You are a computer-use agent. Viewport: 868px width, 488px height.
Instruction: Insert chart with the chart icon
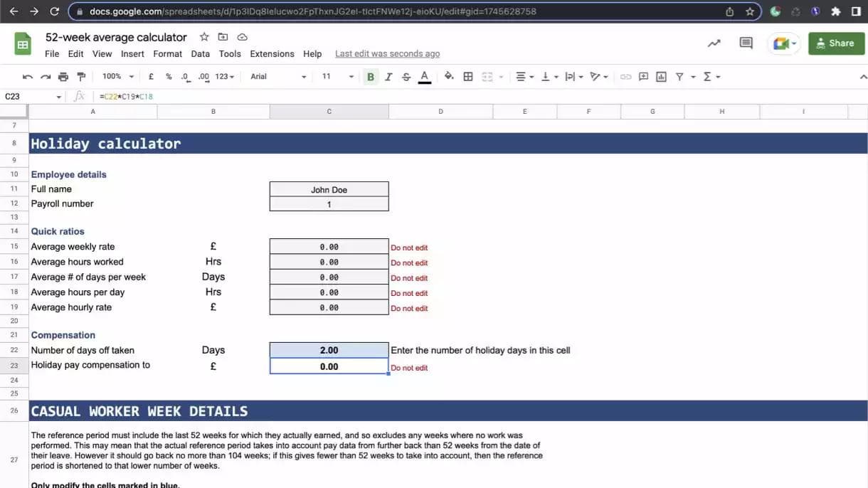point(661,77)
